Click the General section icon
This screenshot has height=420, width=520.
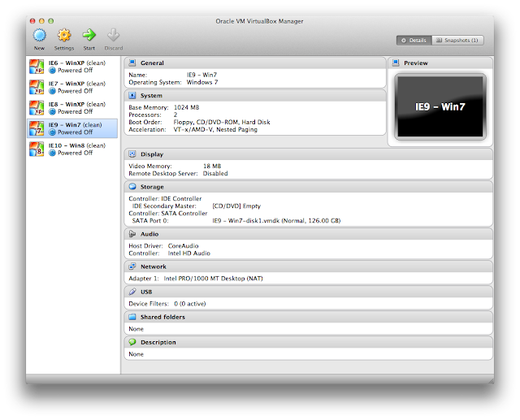132,63
